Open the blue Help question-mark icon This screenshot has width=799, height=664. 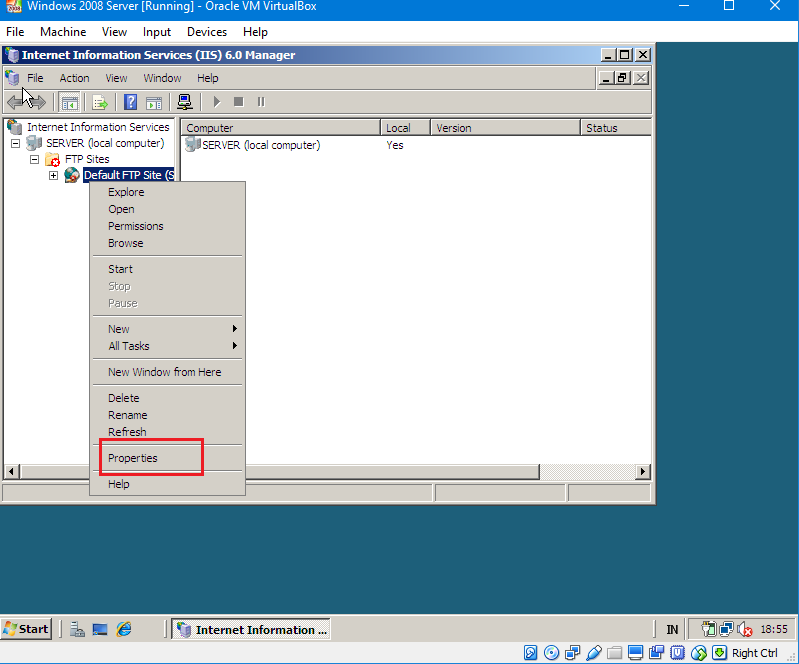(130, 102)
